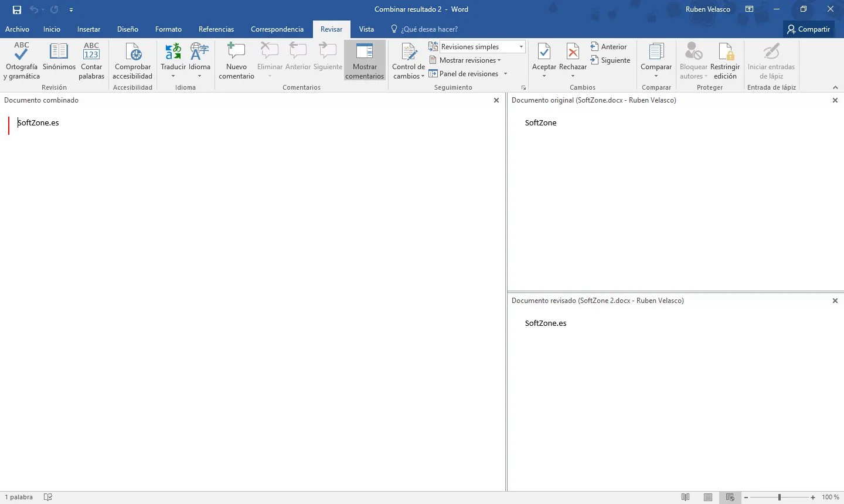Click the Compartir button

click(x=808, y=29)
